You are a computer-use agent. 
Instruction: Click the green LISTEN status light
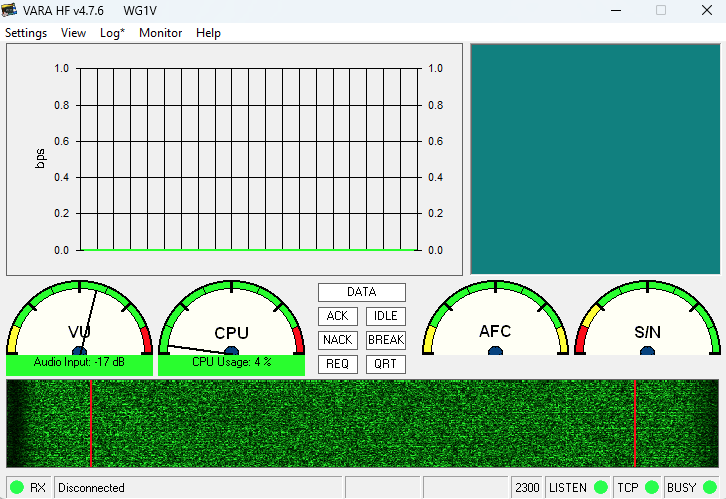click(x=600, y=488)
